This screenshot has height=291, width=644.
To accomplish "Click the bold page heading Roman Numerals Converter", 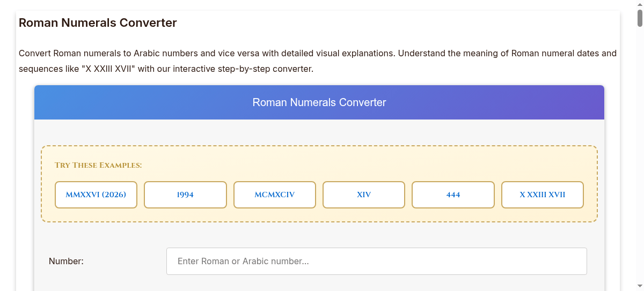I will 98,23.
